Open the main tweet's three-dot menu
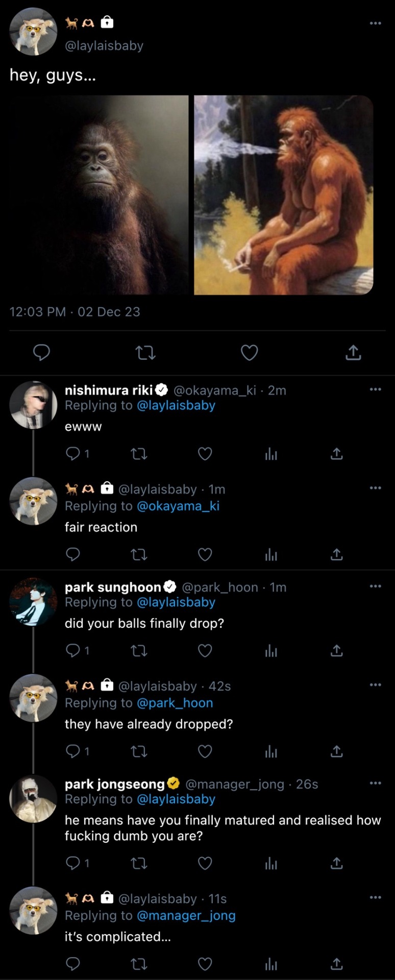 [376, 23]
